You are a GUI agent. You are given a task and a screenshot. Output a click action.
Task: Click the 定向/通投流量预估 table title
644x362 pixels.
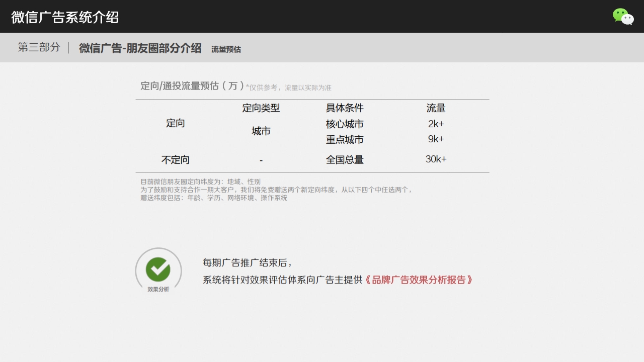(192, 86)
